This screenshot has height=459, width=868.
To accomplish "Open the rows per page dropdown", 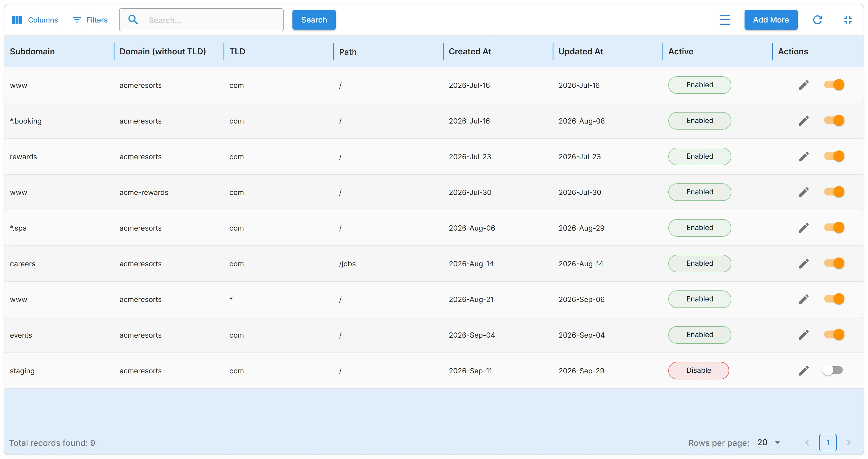I will pyautogui.click(x=769, y=443).
